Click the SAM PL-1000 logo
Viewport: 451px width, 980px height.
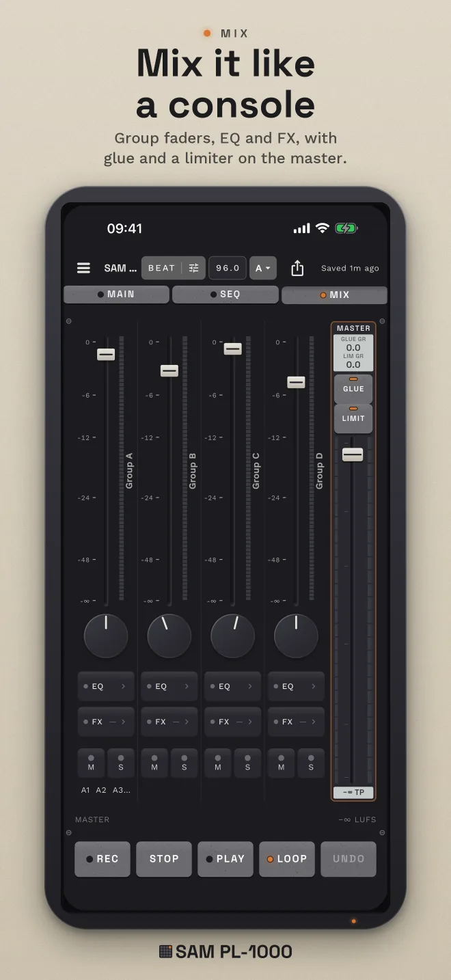(x=225, y=951)
